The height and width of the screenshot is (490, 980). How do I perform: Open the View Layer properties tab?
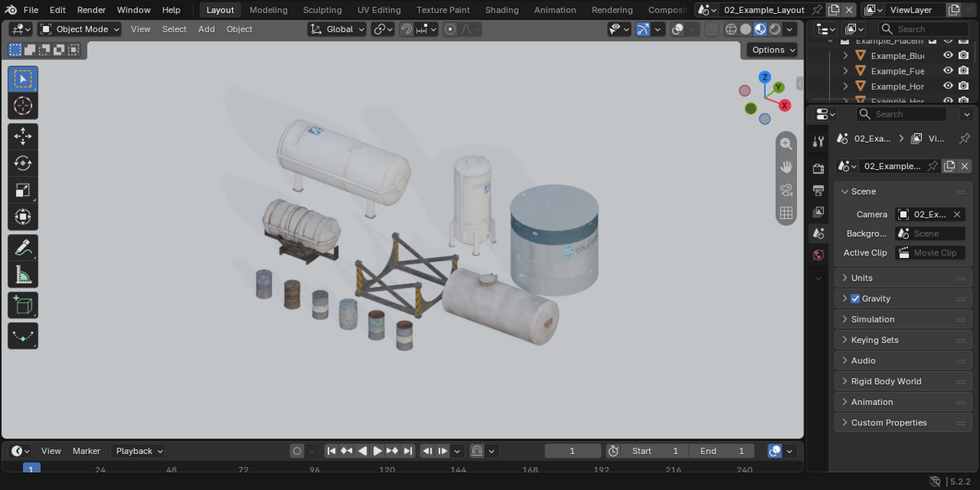[x=818, y=212]
